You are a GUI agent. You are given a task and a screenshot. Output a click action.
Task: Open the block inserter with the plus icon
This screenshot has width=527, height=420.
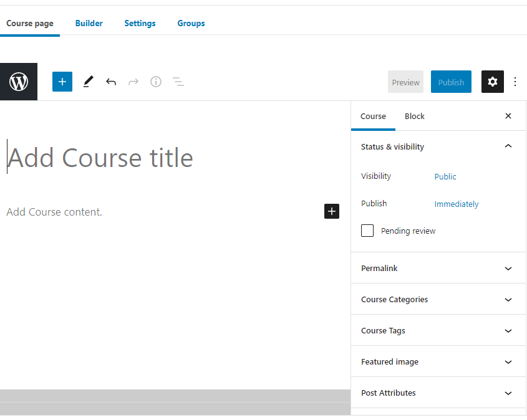(62, 82)
